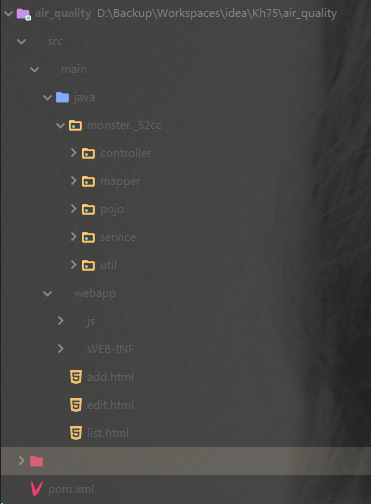Select the main directory node
Screen dimensions: 371x504
[x=74, y=69]
